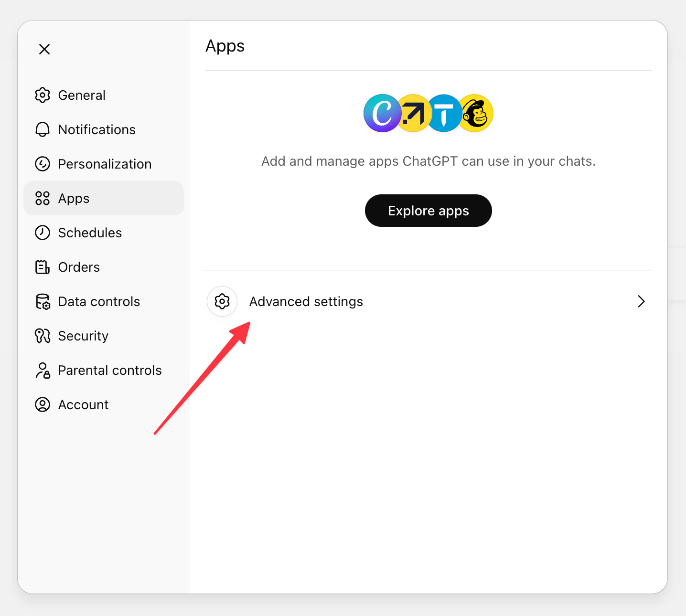Click the Parental controls person icon
686x616 pixels.
point(43,370)
